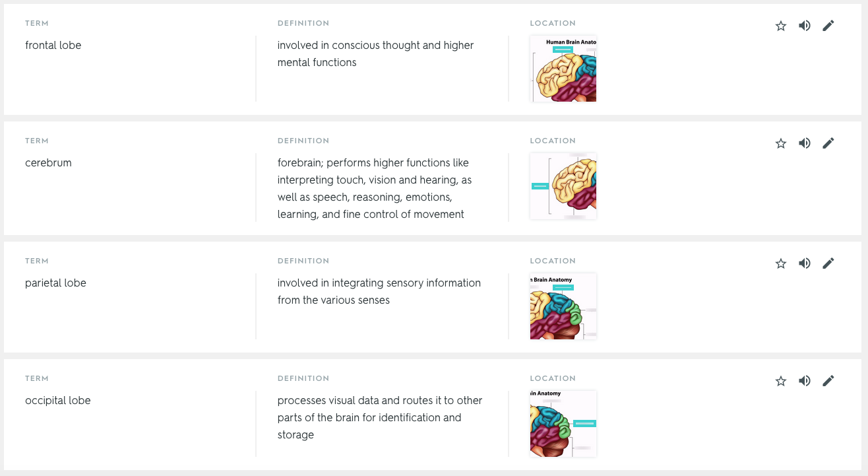Edit the frontal lobe card
The image size is (868, 476).
click(828, 26)
